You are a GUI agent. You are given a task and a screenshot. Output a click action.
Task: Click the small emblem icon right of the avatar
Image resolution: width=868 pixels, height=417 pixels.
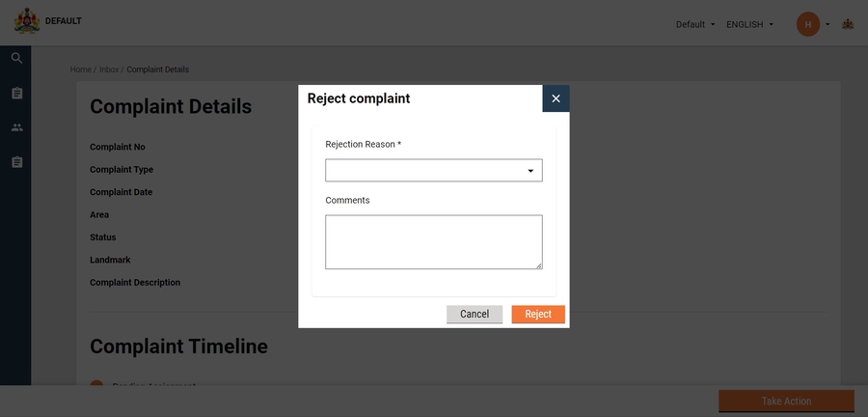tap(848, 24)
